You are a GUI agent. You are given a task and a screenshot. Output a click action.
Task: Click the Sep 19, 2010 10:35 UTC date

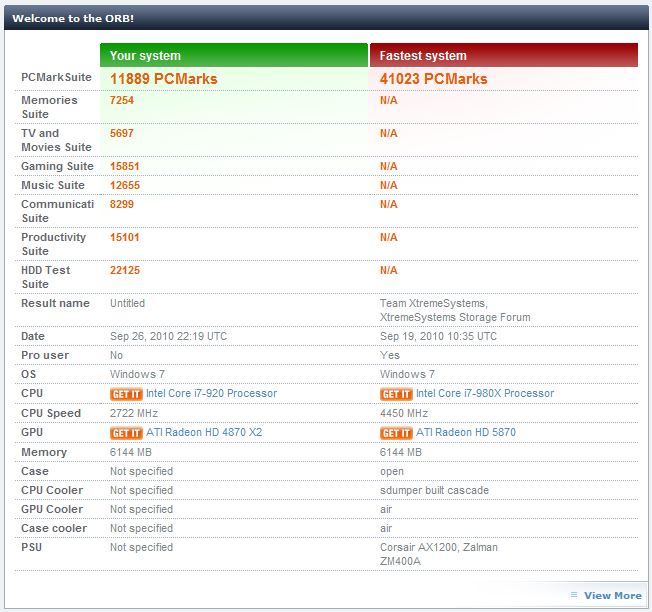[x=438, y=336]
